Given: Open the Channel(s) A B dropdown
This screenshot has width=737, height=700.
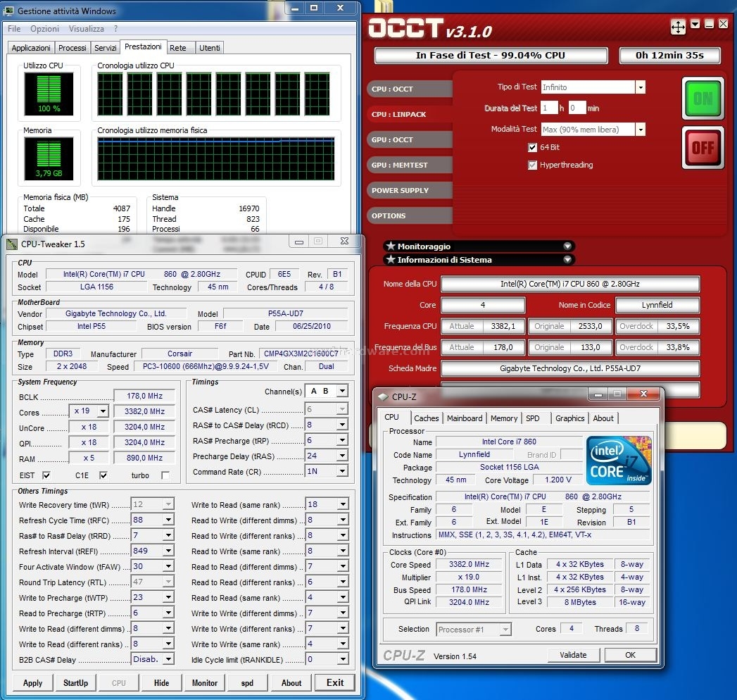Looking at the screenshot, I should point(343,391).
